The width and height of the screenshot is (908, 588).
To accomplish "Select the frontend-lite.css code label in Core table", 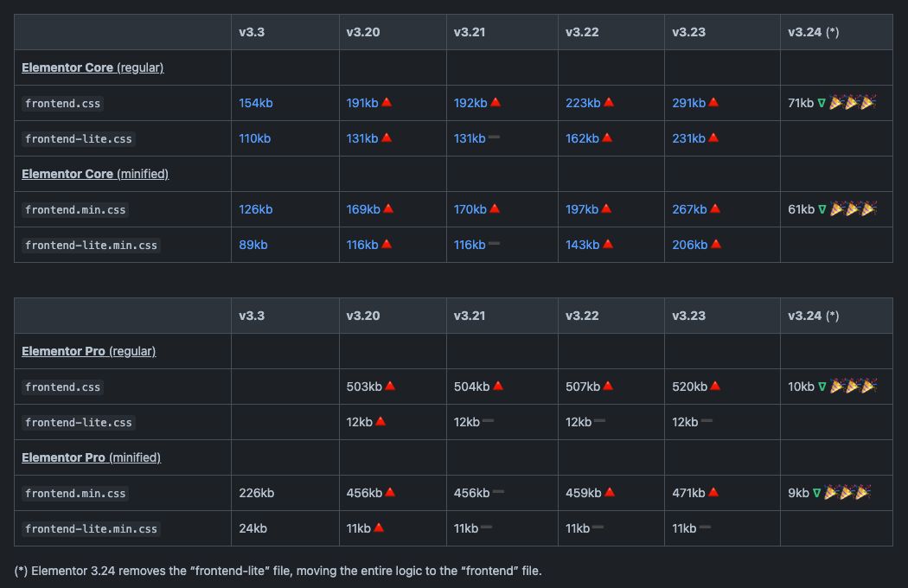I will [79, 138].
